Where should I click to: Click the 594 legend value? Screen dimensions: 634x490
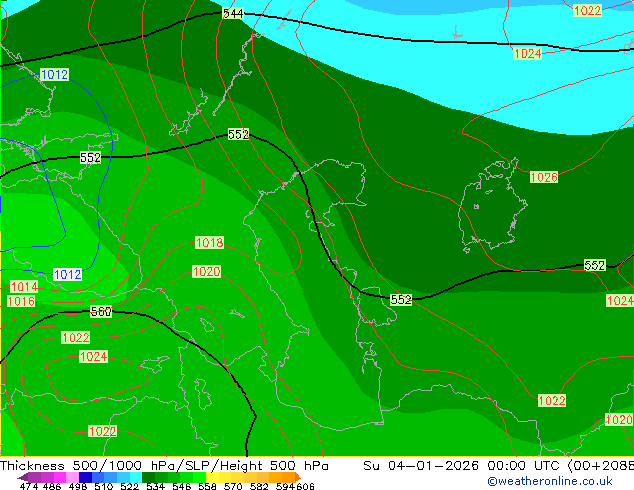(285, 486)
